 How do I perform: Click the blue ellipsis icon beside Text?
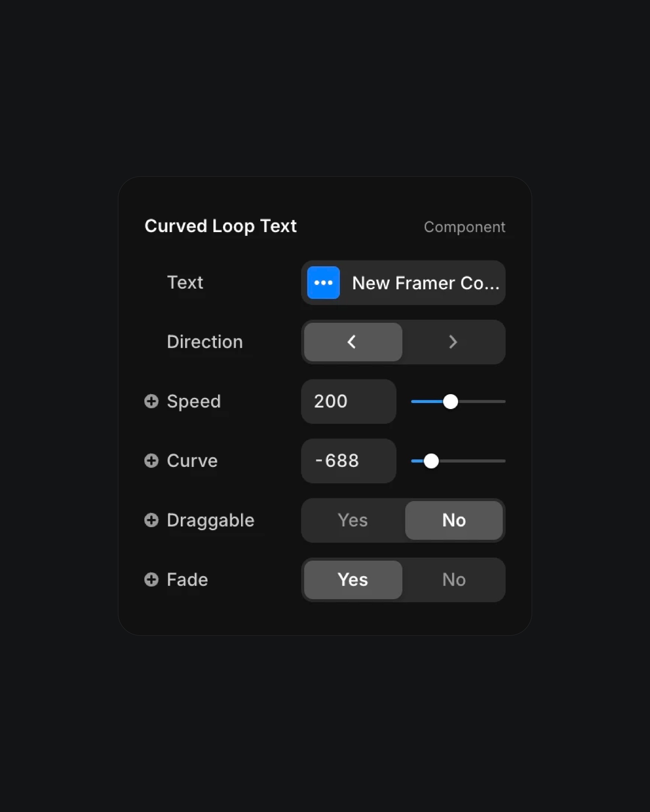tap(323, 283)
